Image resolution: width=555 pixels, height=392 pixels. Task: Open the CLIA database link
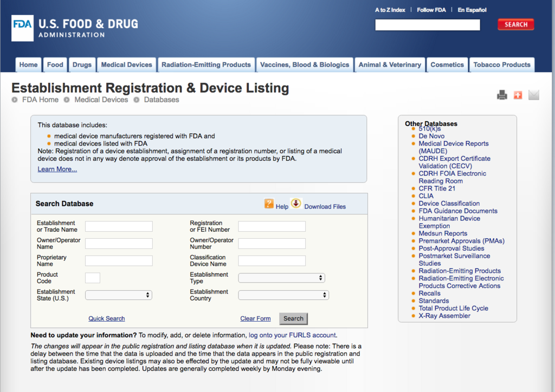[x=426, y=196]
